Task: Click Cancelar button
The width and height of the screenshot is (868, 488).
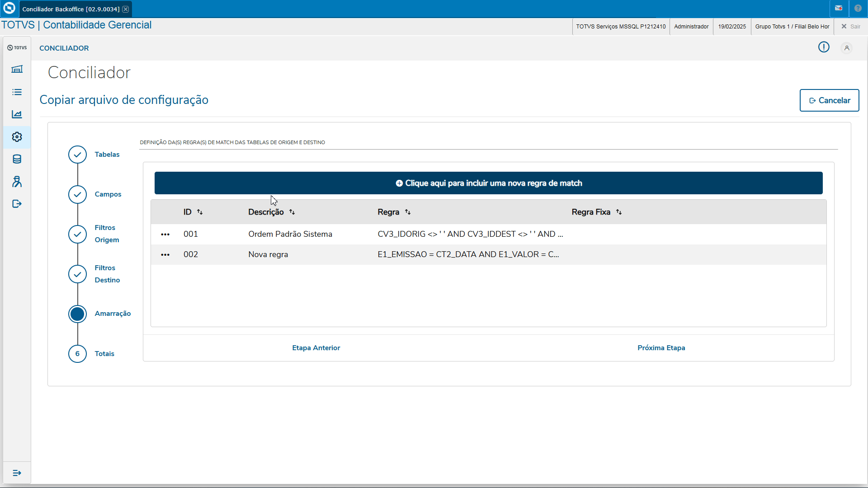Action: point(829,100)
